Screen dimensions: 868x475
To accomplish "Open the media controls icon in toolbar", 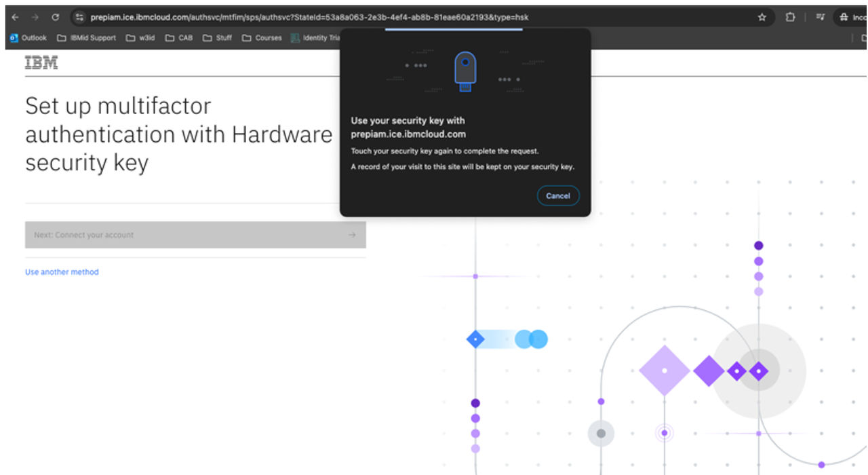I will pos(820,17).
